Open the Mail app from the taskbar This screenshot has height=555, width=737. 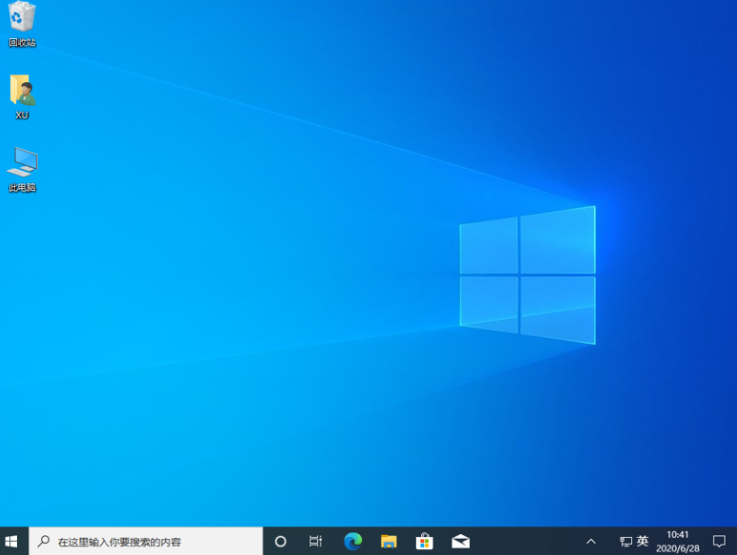[460, 541]
